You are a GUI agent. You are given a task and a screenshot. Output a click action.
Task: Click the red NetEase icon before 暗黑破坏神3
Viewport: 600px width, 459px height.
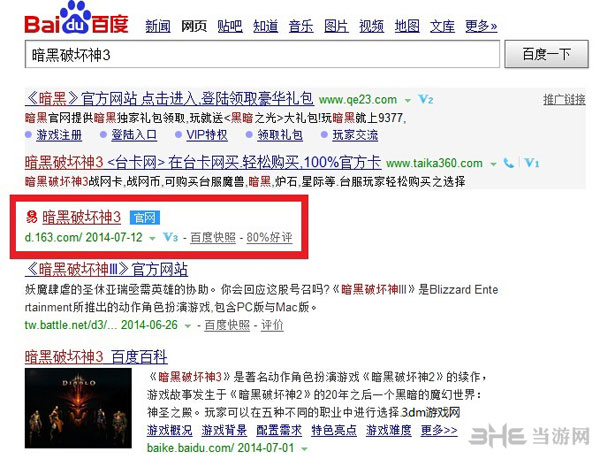31,217
